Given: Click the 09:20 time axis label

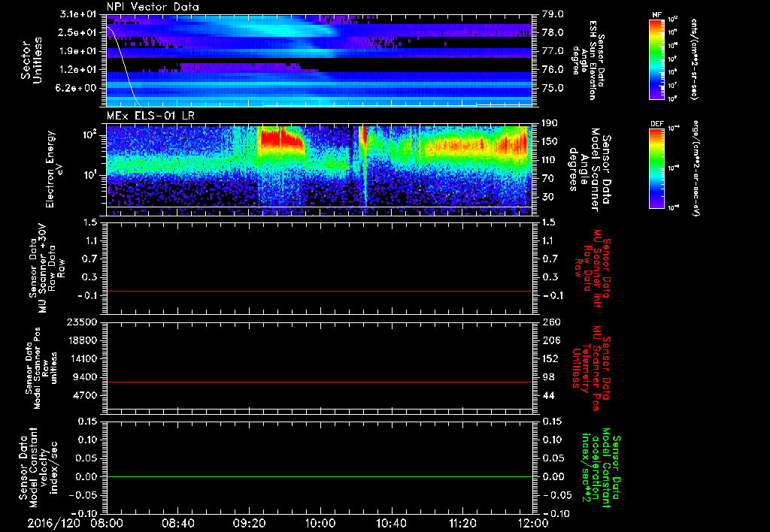Looking at the screenshot, I should point(250,522).
